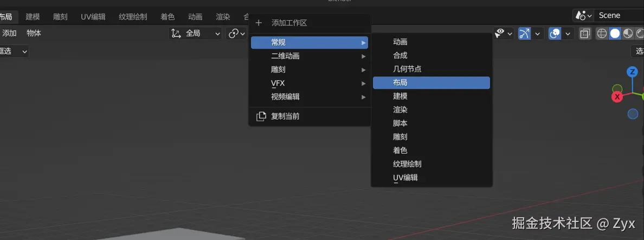
Task: Click the arrow beside 二维动画
Action: coord(364,56)
